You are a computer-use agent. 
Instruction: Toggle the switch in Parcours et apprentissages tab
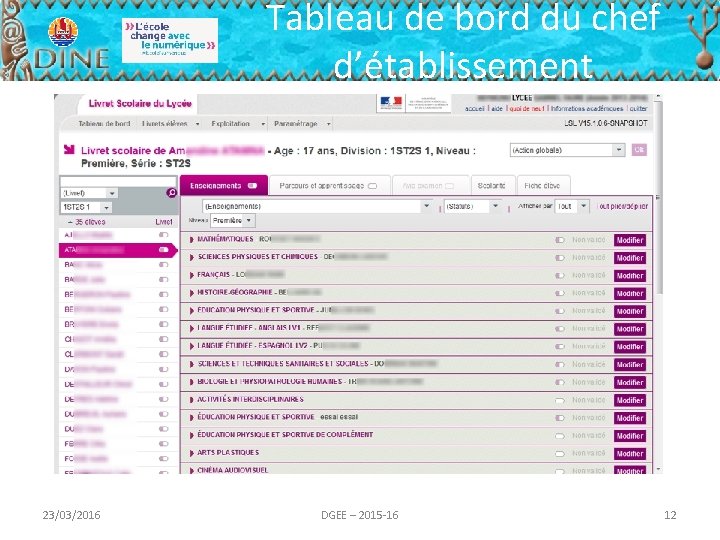[x=372, y=186]
